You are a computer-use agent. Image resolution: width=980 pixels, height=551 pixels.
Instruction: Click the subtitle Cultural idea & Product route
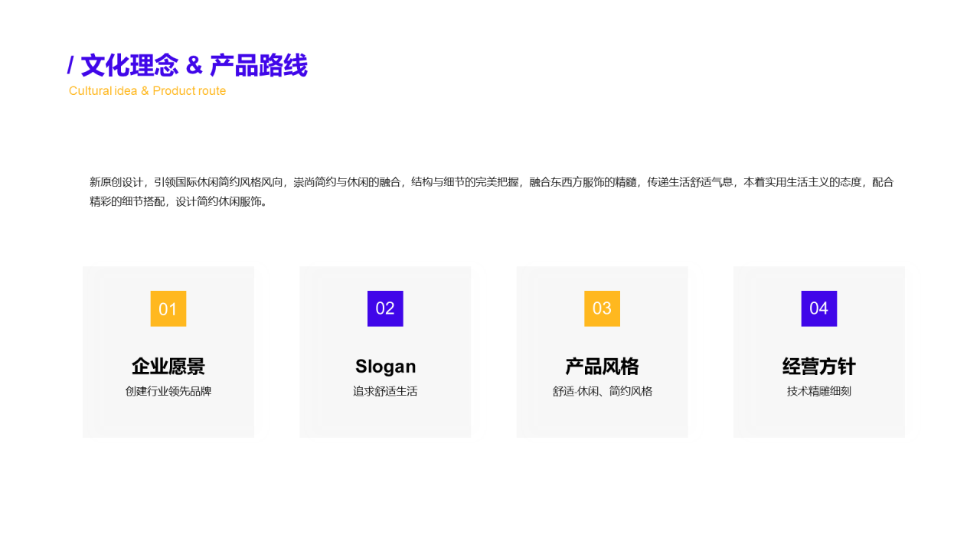click(147, 91)
